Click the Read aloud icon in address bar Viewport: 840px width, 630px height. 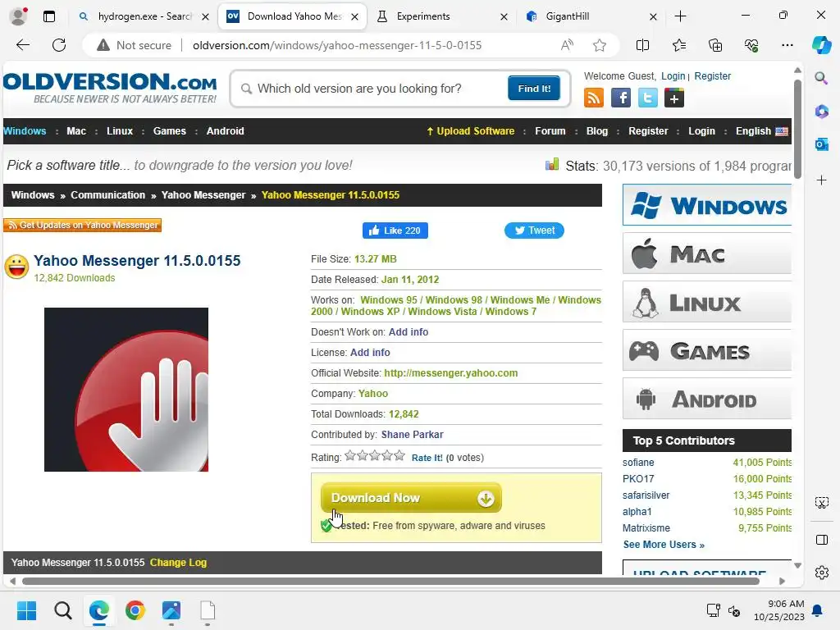coord(567,46)
